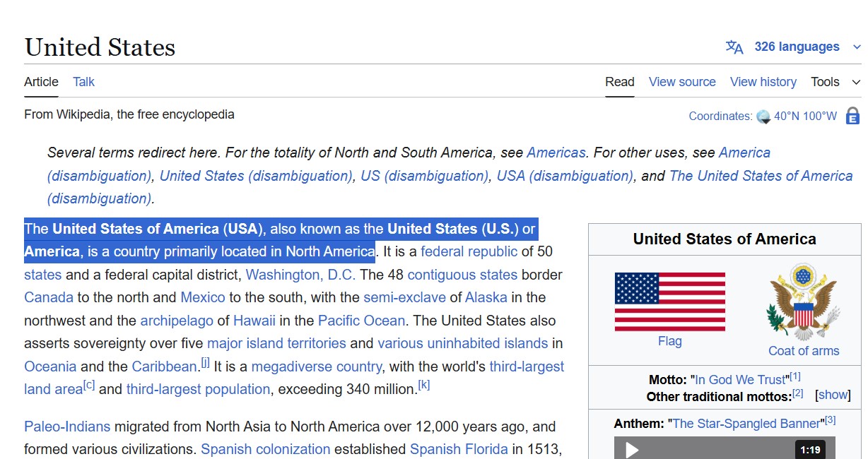Image resolution: width=868 pixels, height=459 pixels.
Task: Open footnote [j] after Caribbean
Action: pos(205,362)
